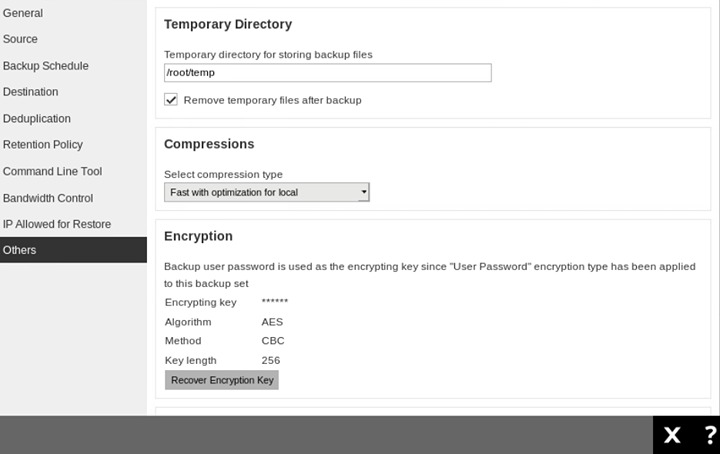Image resolution: width=720 pixels, height=454 pixels.
Task: Click the Temporary Directory heading
Action: click(228, 24)
